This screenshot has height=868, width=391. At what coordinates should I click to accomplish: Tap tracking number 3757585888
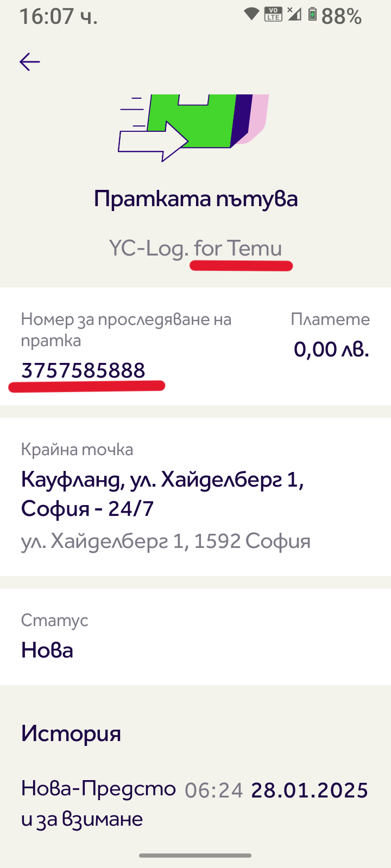point(83,371)
